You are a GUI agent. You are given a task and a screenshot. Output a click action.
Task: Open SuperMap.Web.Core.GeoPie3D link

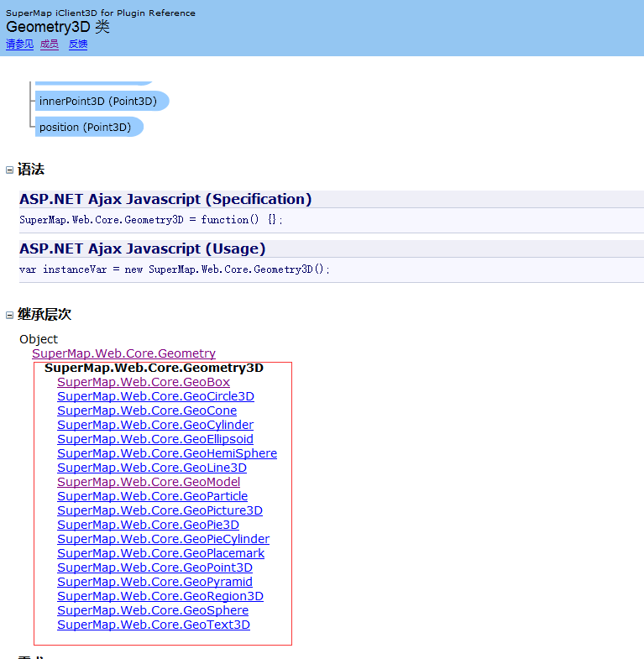click(148, 525)
